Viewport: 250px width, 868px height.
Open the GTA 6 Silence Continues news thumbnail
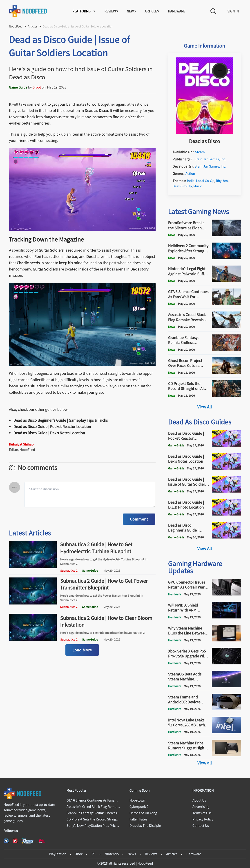coord(226,297)
